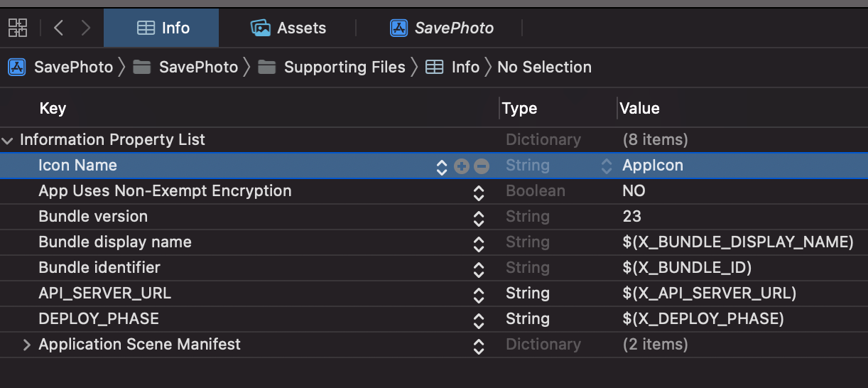The image size is (868, 388).
Task: Click the Supporting Files folder icon
Action: [x=267, y=68]
